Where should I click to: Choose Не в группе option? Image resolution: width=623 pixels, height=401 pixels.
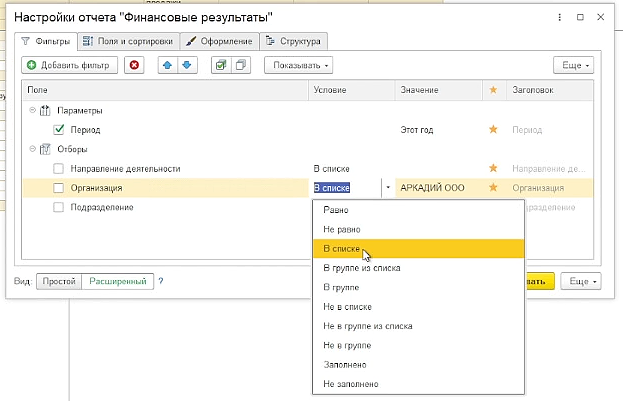click(418, 345)
